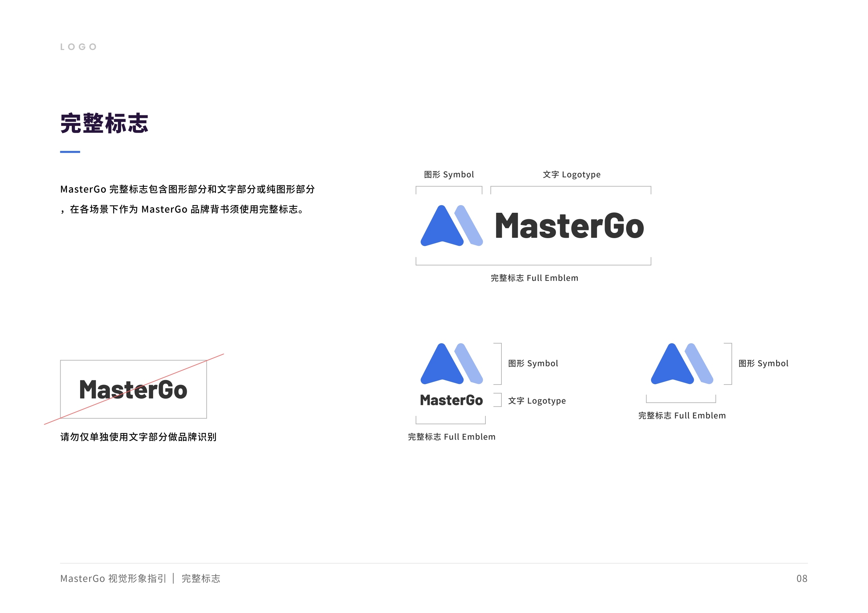Click '图形 Symbol' label beside standalone symbol
Screen dimensions: 868x613
(763, 363)
